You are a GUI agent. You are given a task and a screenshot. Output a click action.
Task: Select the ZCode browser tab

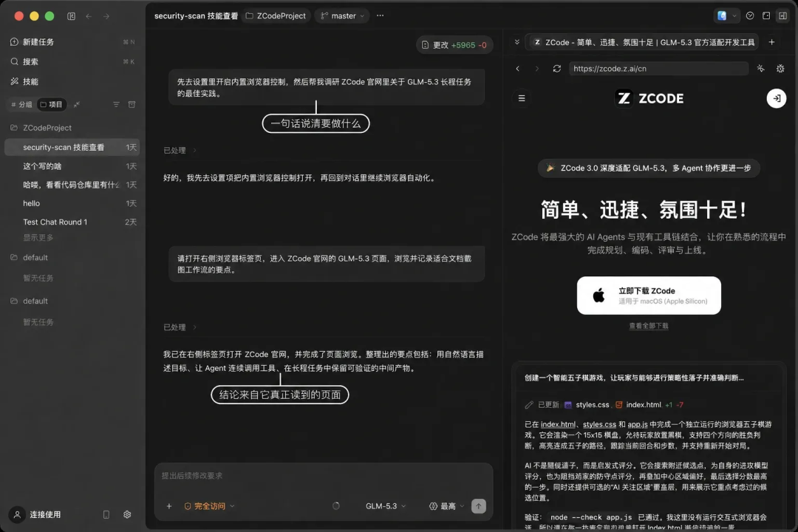pos(644,42)
